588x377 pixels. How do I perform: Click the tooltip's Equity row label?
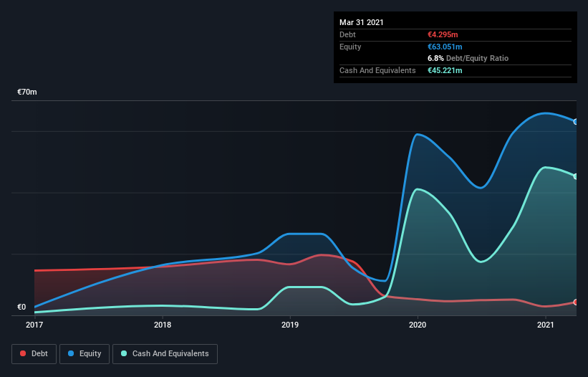[x=350, y=47]
